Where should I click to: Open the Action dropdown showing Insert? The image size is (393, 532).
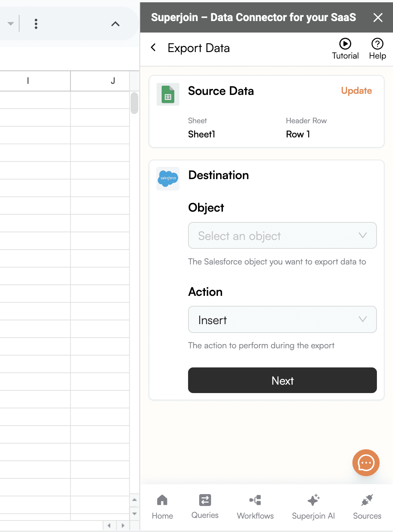click(x=282, y=319)
